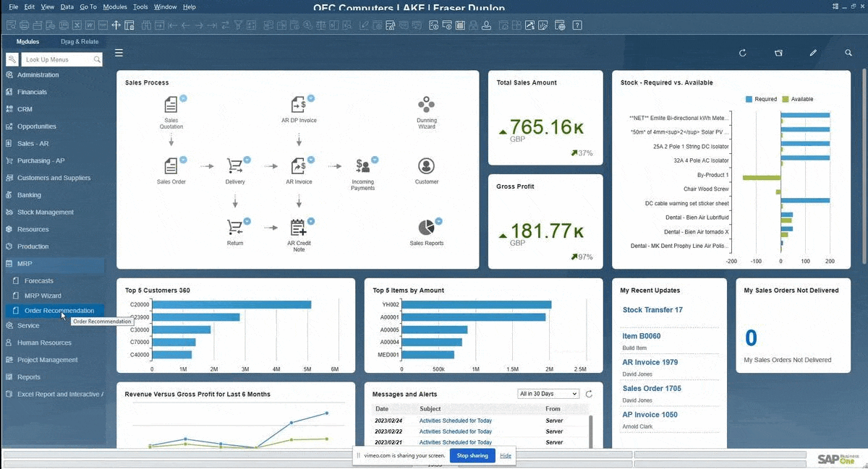Open the Customer icon in Sales Process

click(x=427, y=166)
